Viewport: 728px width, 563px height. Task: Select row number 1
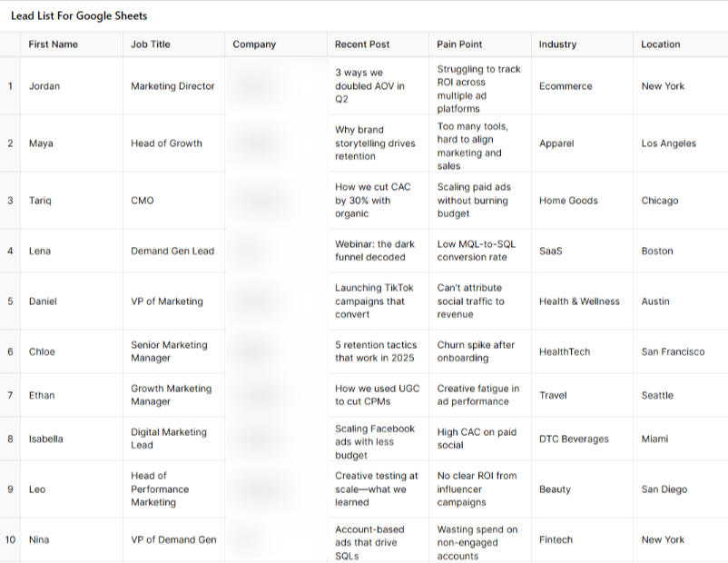click(x=10, y=86)
